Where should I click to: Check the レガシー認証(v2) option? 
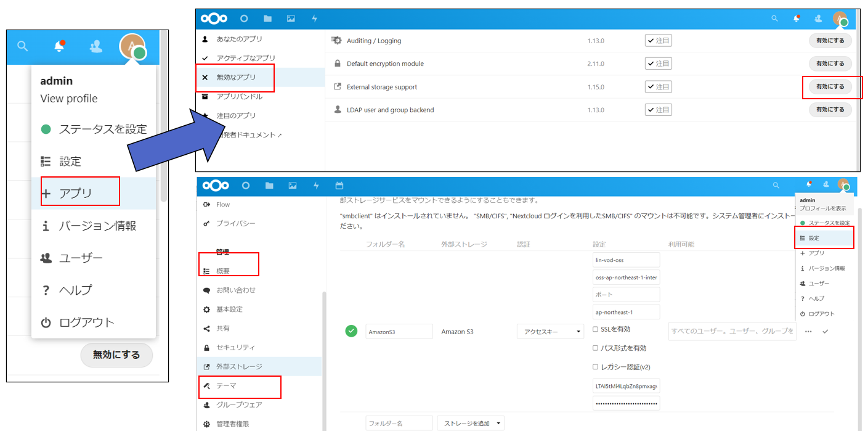tap(596, 367)
